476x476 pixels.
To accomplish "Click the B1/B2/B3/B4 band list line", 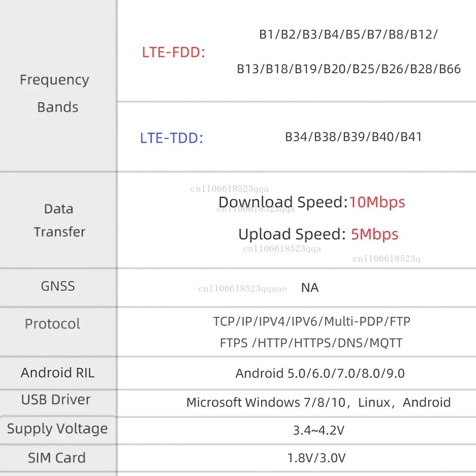I will pyautogui.click(x=348, y=35).
